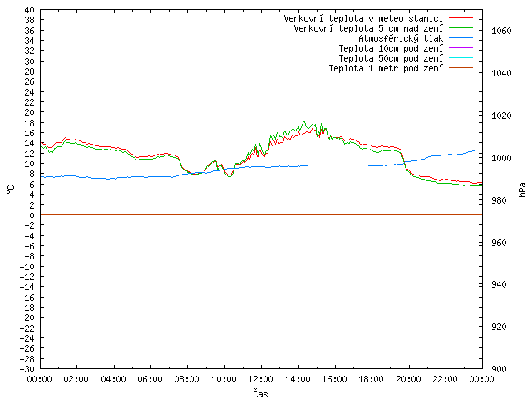
Task: Click the temperature tick label '30'
Action: pos(30,62)
